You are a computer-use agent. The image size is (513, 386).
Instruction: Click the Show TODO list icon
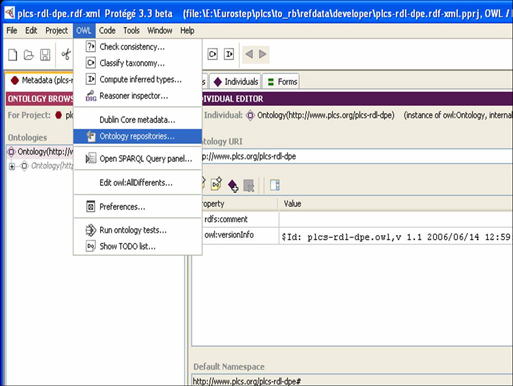90,246
